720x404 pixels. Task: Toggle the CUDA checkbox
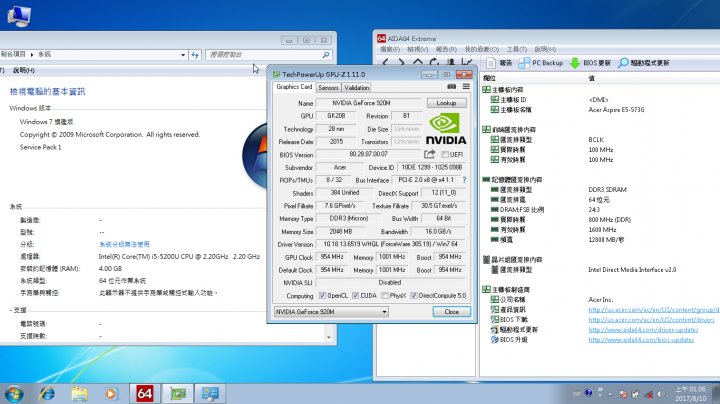coord(355,296)
